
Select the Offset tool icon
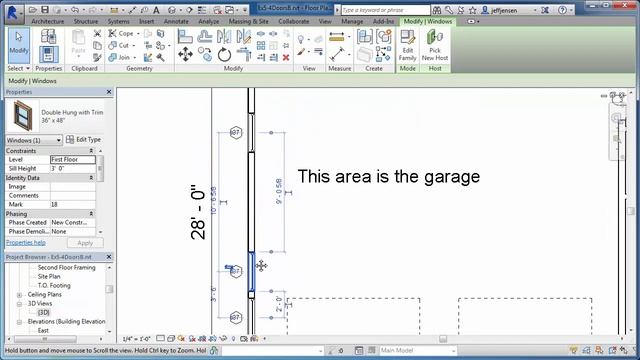(204, 36)
